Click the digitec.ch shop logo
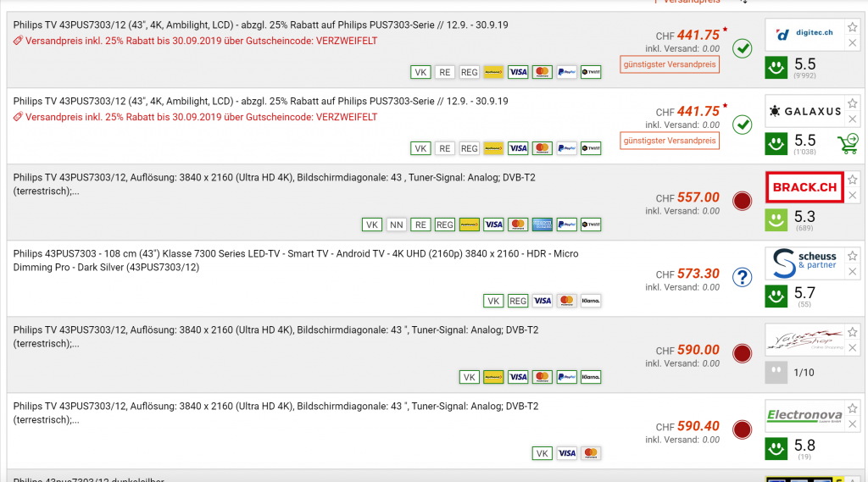Viewport: 868px width, 482px height. 804,34
